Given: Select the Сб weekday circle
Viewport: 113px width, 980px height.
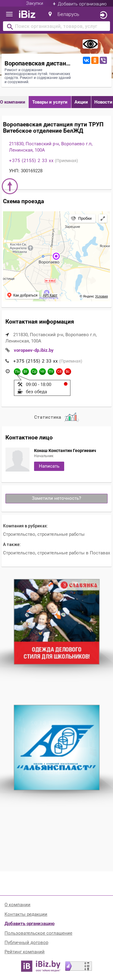Looking at the screenshot, I should 59,372.
